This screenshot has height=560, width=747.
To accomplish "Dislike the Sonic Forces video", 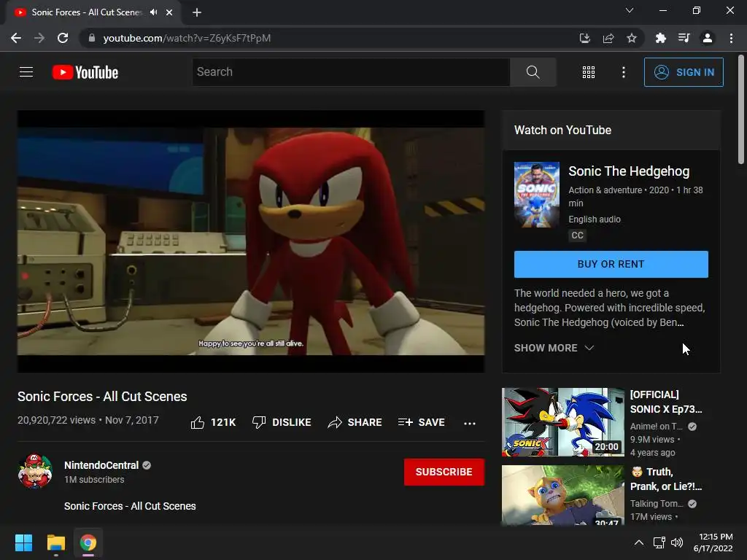I will tap(282, 422).
